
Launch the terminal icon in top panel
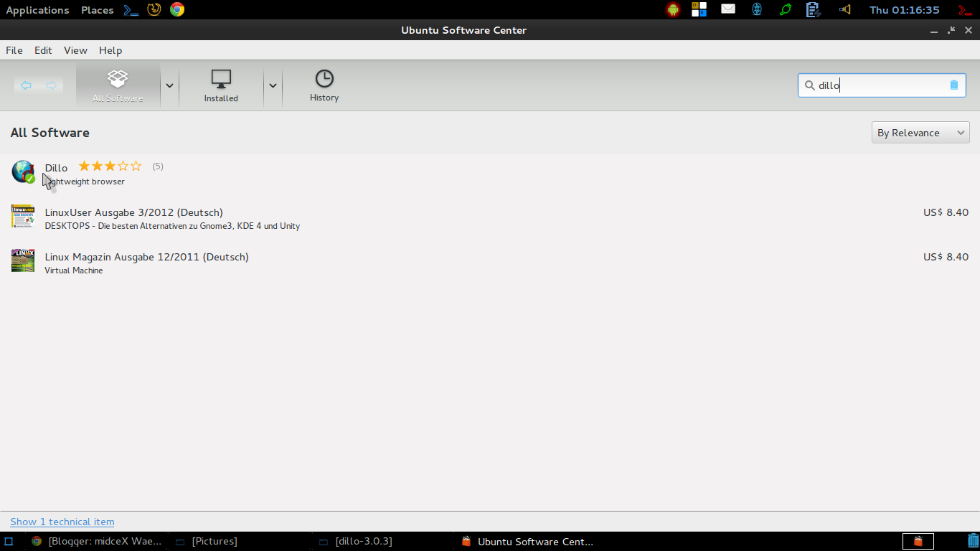pos(131,10)
